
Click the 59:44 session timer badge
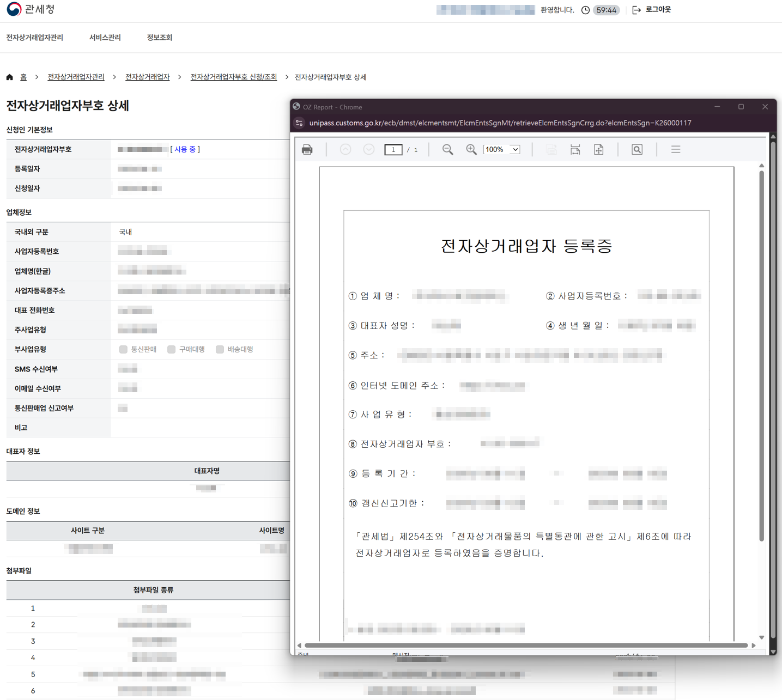pyautogui.click(x=606, y=10)
